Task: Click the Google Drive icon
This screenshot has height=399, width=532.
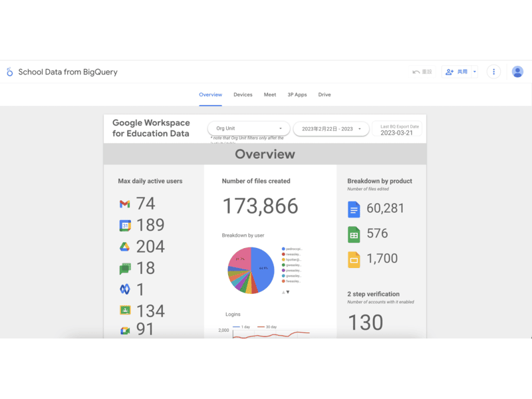Action: [125, 247]
